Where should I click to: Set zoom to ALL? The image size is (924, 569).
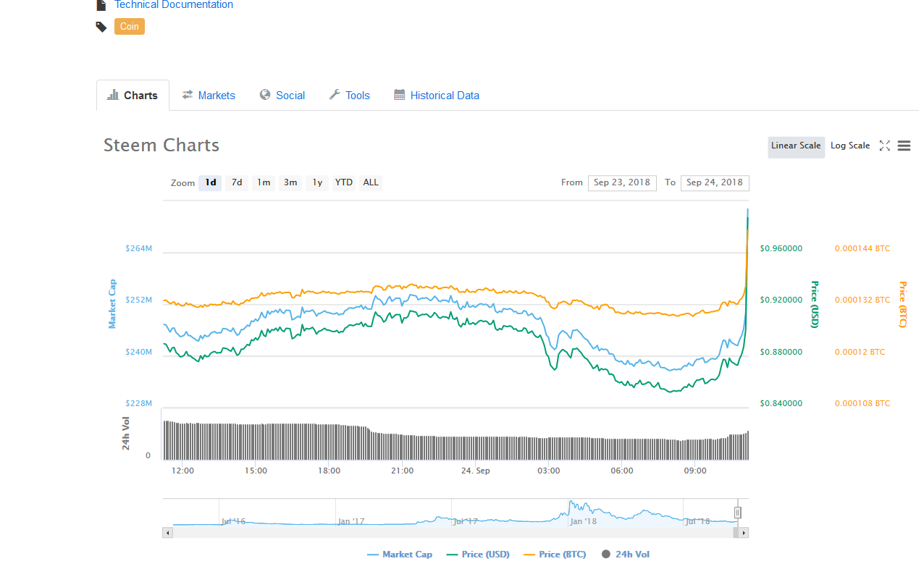(x=371, y=182)
